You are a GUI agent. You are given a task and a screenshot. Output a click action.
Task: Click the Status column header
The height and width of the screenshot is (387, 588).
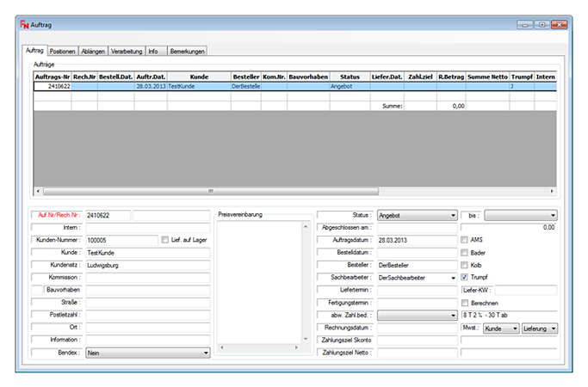[x=350, y=77]
